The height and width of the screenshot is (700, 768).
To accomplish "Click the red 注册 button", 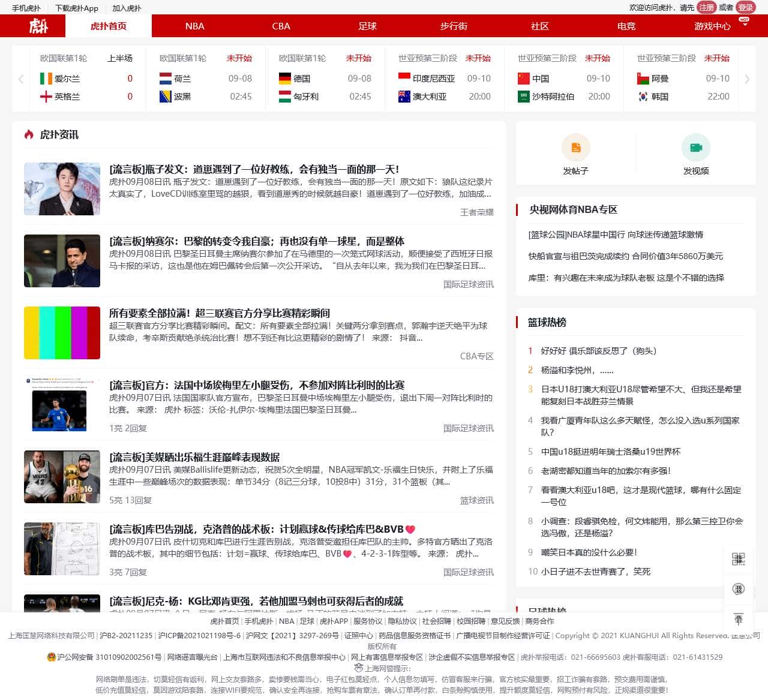I will coord(707,7).
